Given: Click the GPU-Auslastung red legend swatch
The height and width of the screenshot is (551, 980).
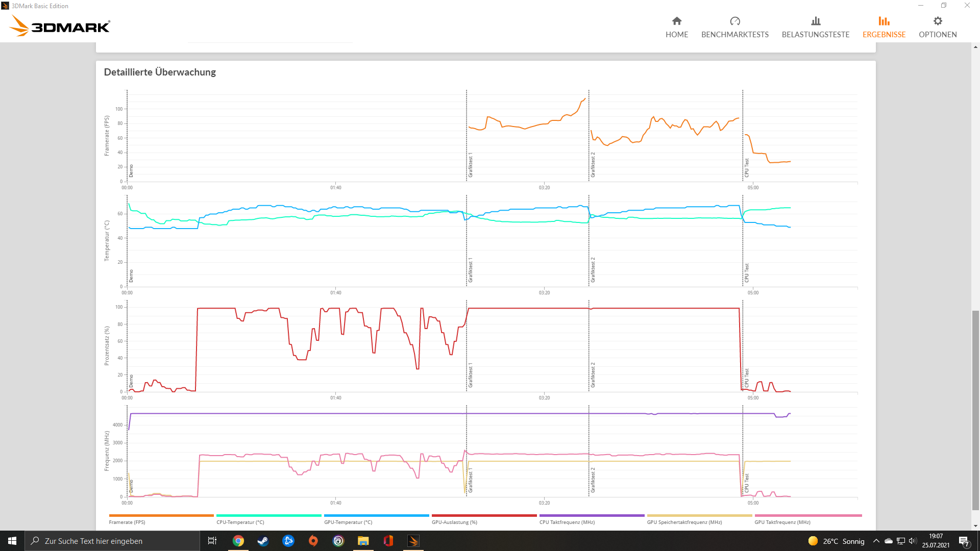Looking at the screenshot, I should coord(484,516).
